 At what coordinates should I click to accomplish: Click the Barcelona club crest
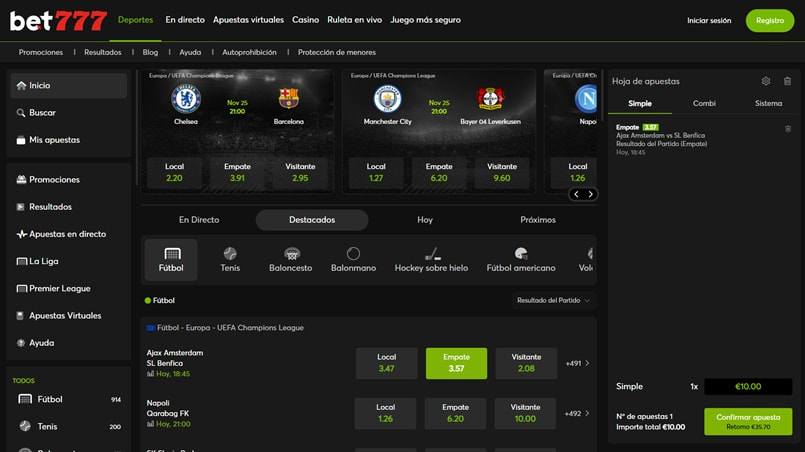pos(289,98)
